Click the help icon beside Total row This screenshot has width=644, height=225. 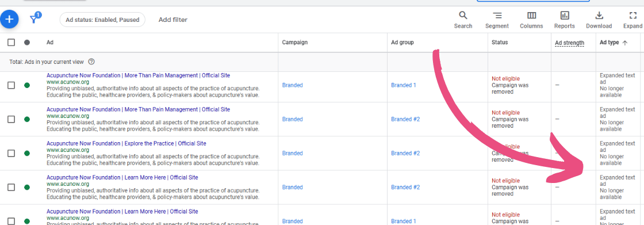tap(91, 62)
